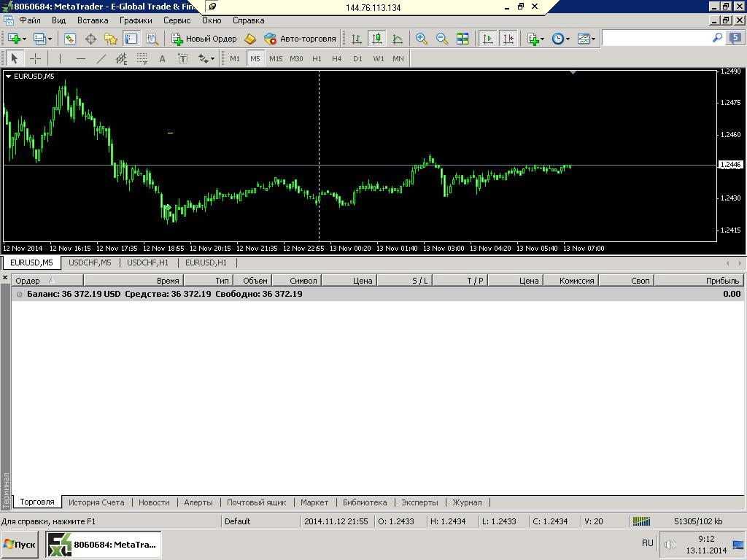This screenshot has width=747, height=560.
Task: Select the Fibonacci retracement tool
Action: click(142, 58)
